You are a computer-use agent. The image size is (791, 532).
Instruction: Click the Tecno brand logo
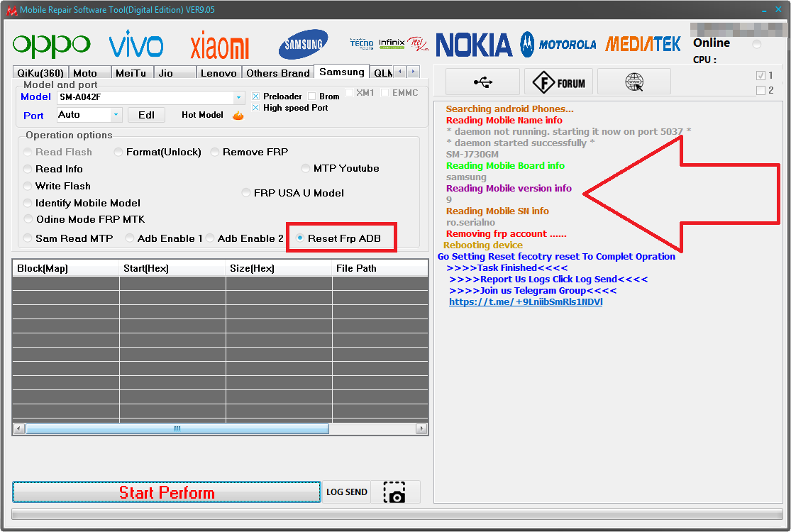362,44
